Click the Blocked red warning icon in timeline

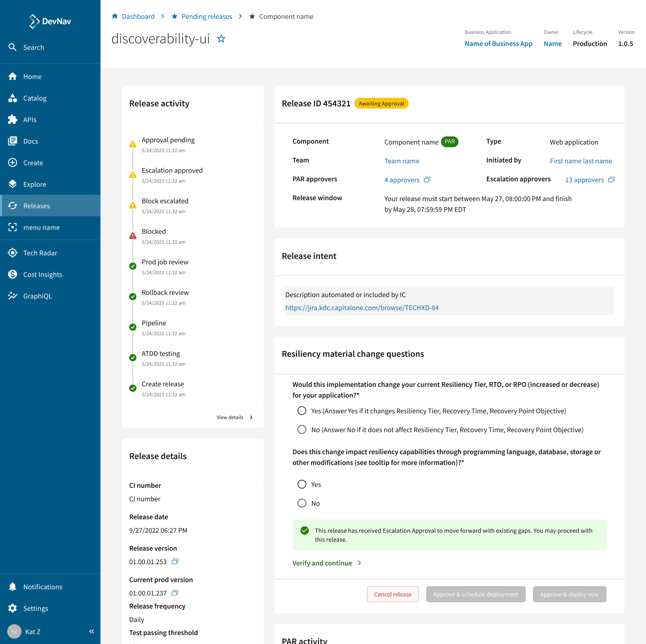click(133, 236)
